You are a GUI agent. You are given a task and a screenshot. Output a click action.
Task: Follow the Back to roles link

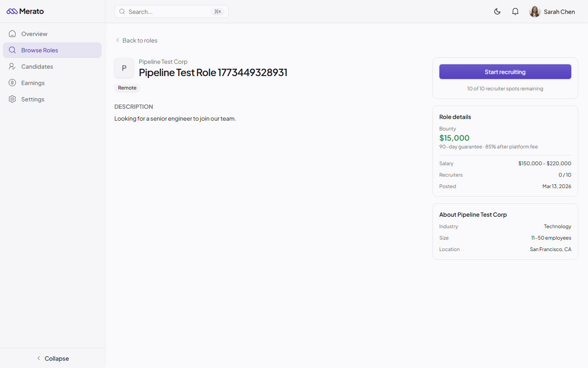pos(140,40)
